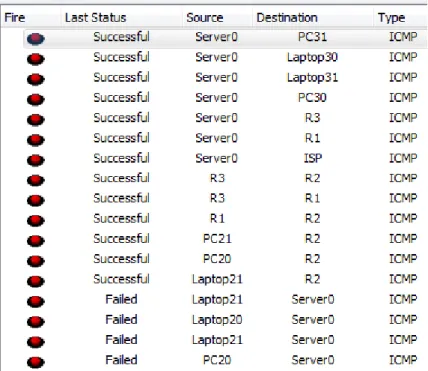Image resolution: width=428 pixels, height=371 pixels.
Task: Select destination cell PC31
Action: (x=312, y=37)
